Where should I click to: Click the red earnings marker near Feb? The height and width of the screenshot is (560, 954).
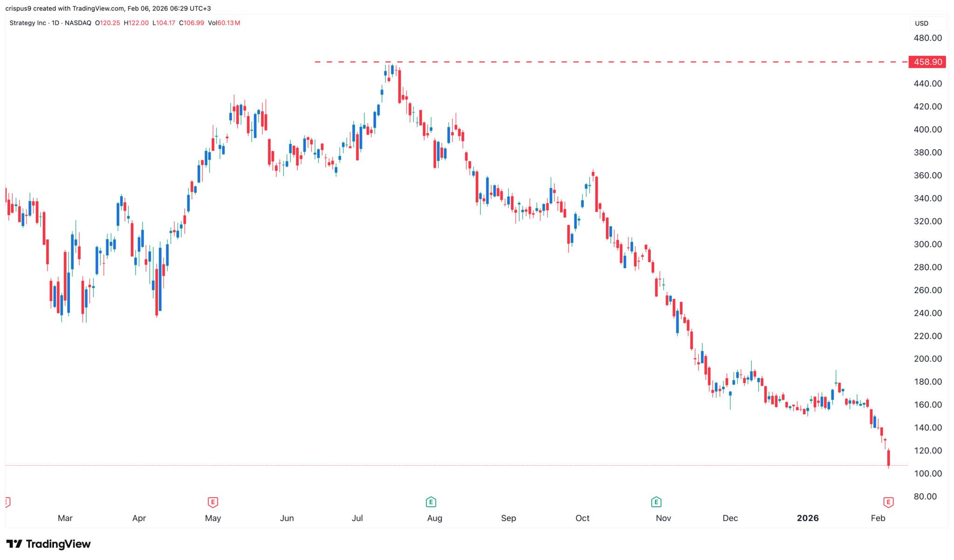888,502
